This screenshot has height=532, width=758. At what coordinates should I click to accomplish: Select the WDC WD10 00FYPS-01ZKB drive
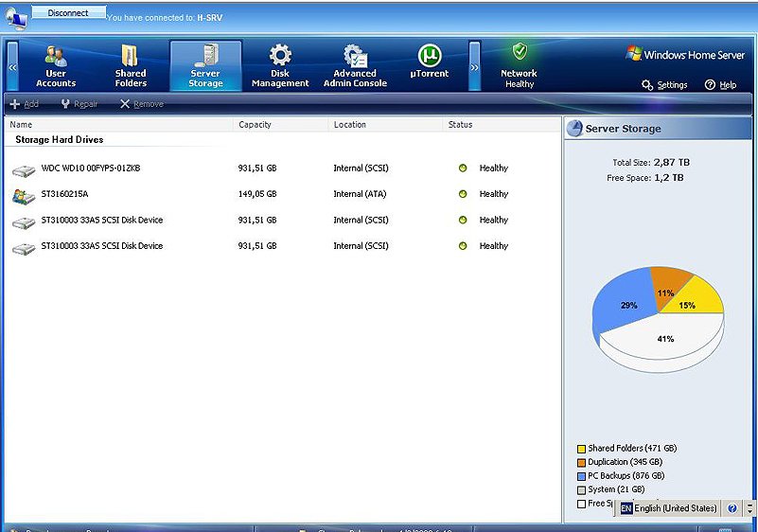point(90,168)
